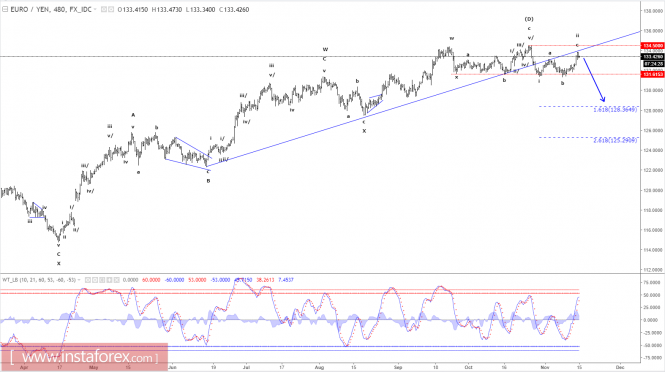Click the 120.0000 price axis label
This screenshot has height=372, width=665.
click(x=653, y=190)
